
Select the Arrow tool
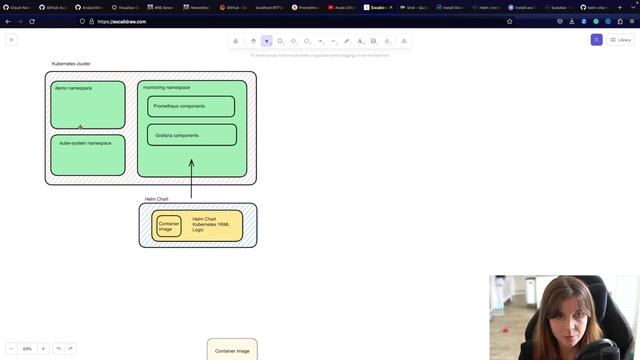(320, 41)
